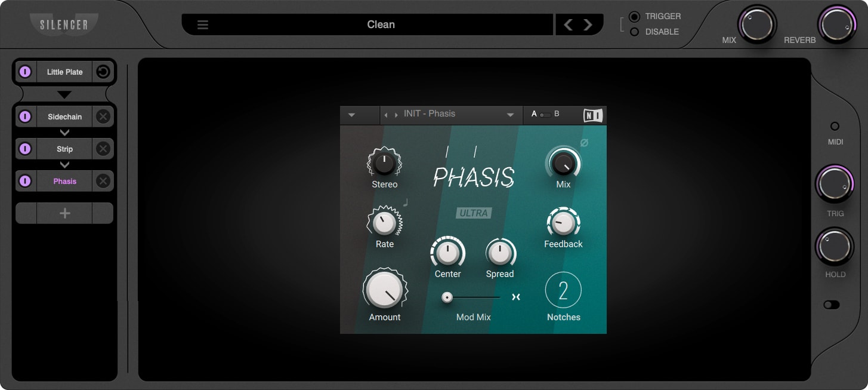
Task: Flip the toggle switch below HOLD
Action: pyautogui.click(x=832, y=305)
